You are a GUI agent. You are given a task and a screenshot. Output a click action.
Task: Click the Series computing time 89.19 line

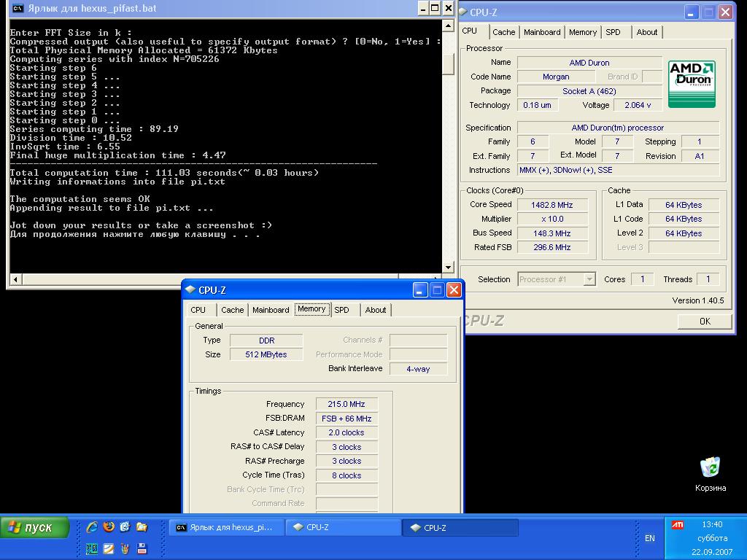pyautogui.click(x=94, y=128)
